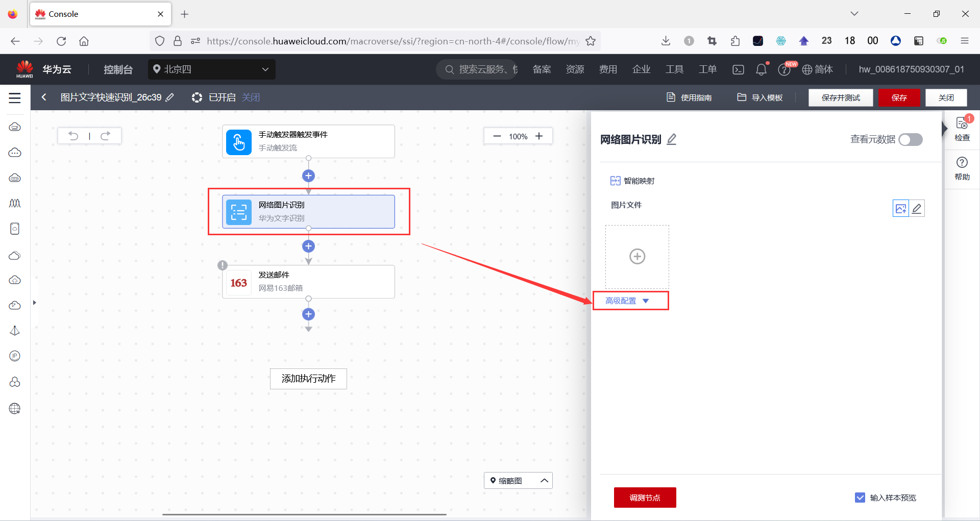Open region dropdown 北京四
This screenshot has height=521, width=980.
click(212, 69)
